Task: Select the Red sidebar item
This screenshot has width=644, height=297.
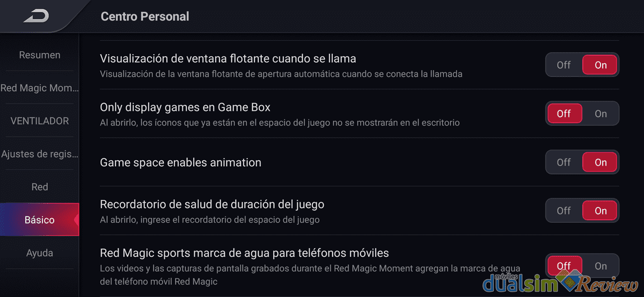Action: [x=40, y=187]
